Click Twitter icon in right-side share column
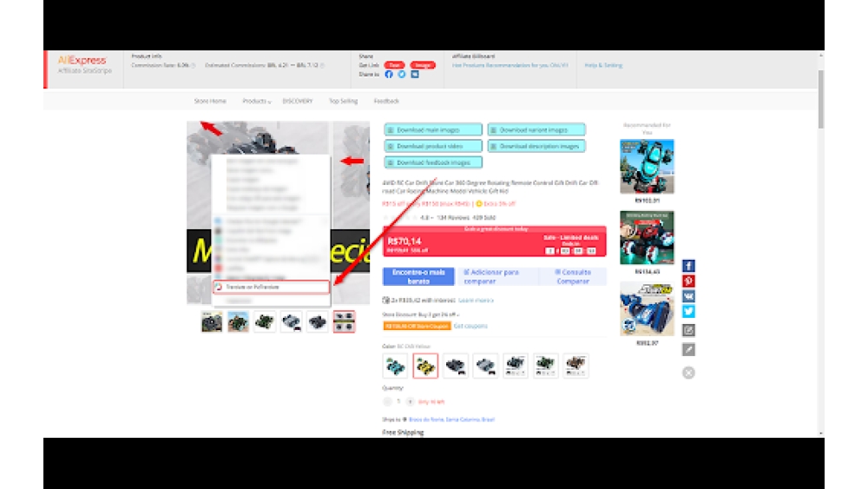The height and width of the screenshot is (489, 868). (688, 311)
